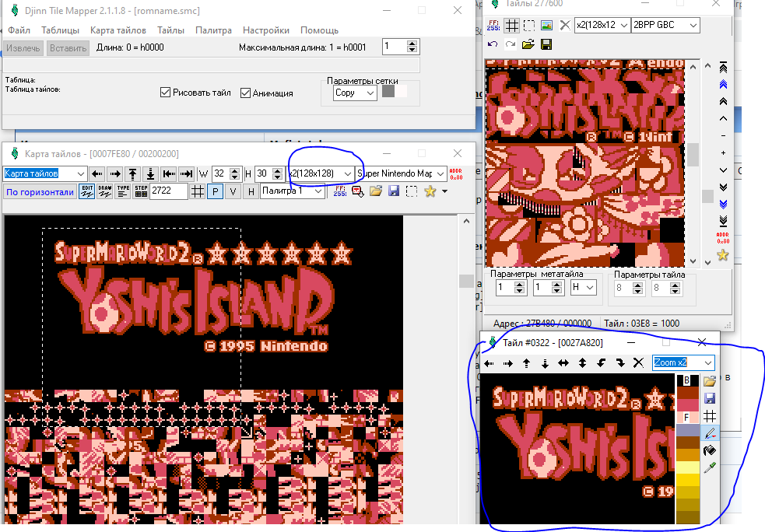The height and width of the screenshot is (532, 765).
Task: Pick the gray grid color swatch
Action: pos(388,91)
